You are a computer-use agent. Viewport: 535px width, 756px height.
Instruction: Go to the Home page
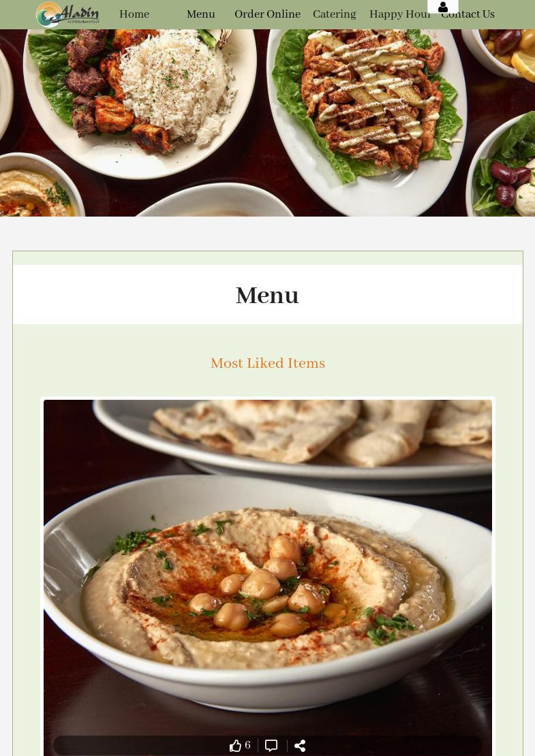click(134, 14)
